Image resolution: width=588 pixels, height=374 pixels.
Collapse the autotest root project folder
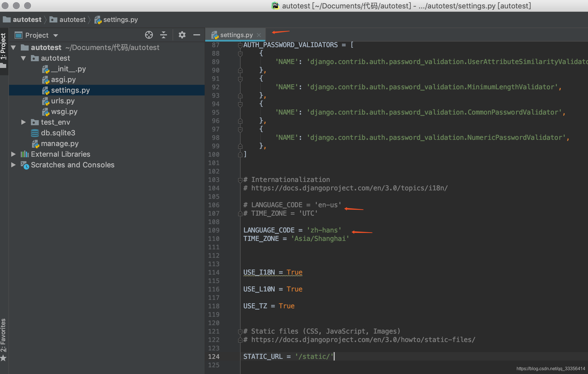[13, 47]
